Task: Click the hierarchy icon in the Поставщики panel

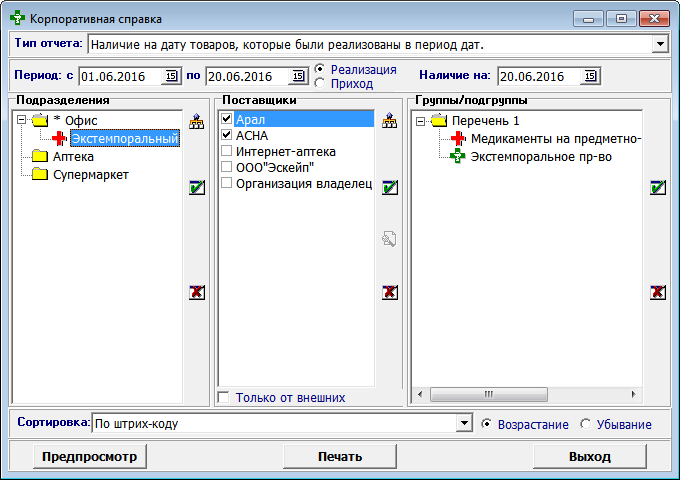Action: (x=389, y=121)
